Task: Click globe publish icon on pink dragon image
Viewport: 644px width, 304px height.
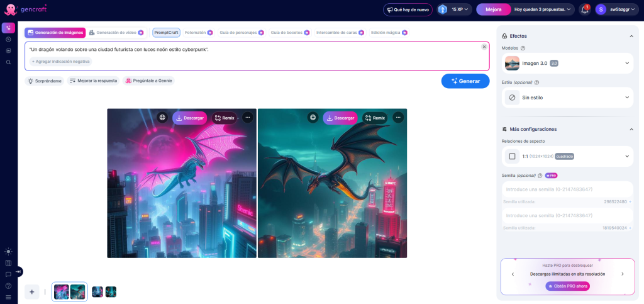Action: click(162, 118)
